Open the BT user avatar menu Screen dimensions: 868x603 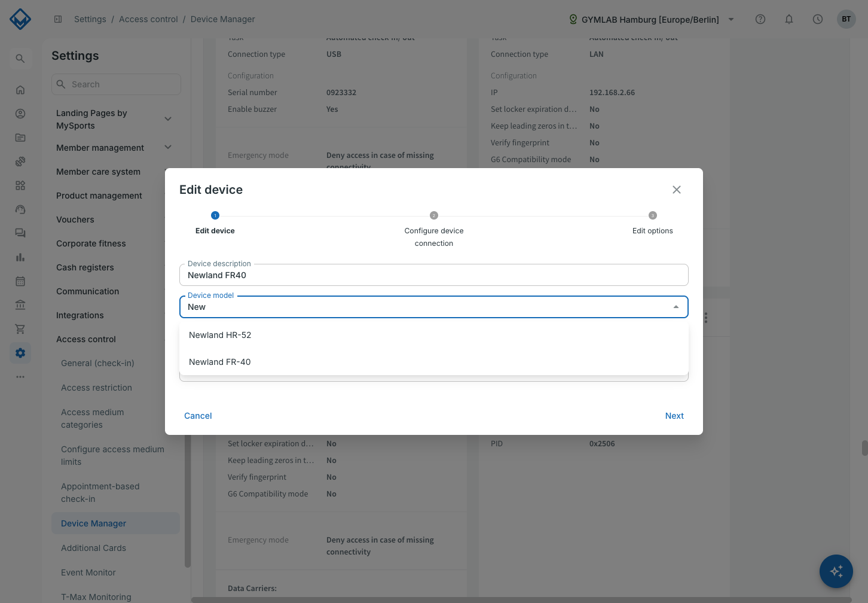(x=846, y=19)
